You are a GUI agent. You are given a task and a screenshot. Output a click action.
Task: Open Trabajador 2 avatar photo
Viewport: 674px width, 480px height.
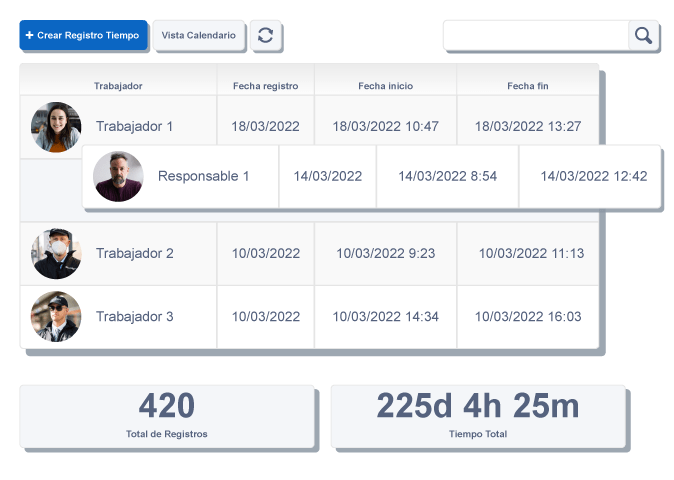point(56,254)
